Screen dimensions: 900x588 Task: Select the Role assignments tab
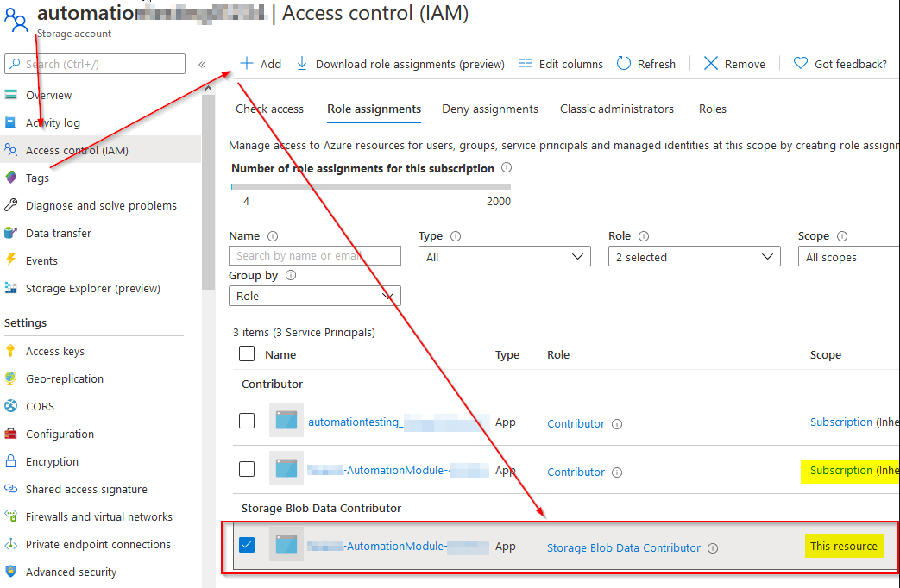(374, 109)
